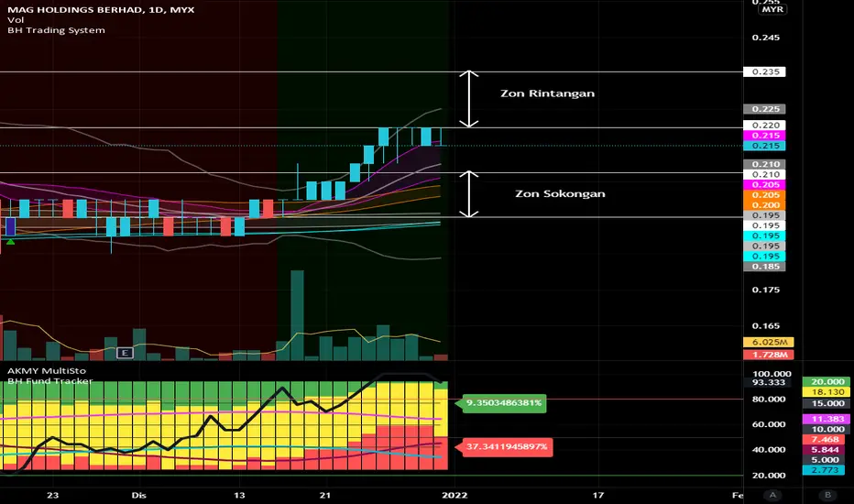
Task: Click the tallest volume bar
Action: pos(297,315)
